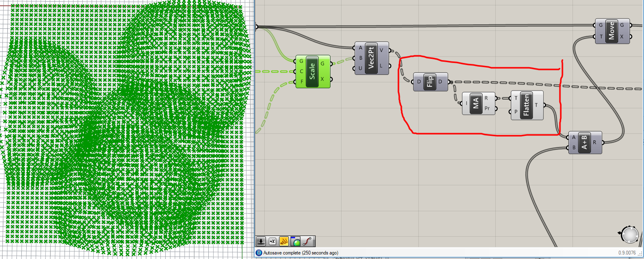Click the 0.9.0076 version number
The height and width of the screenshot is (259, 644).
(x=627, y=252)
